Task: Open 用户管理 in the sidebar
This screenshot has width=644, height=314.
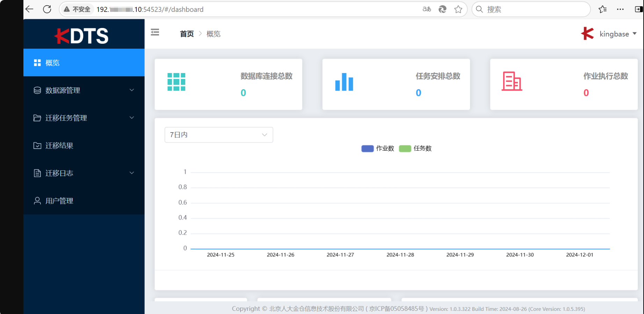Action: click(x=59, y=201)
